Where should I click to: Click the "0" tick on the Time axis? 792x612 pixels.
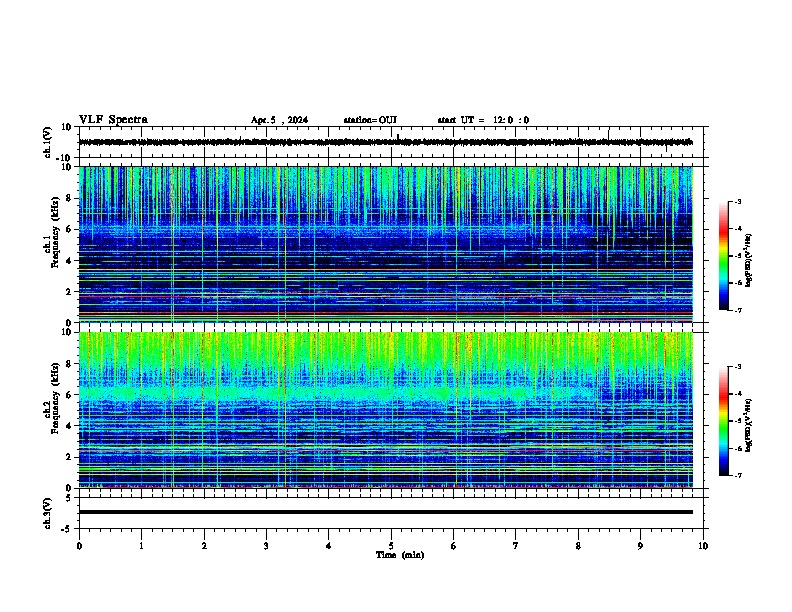pos(79,546)
